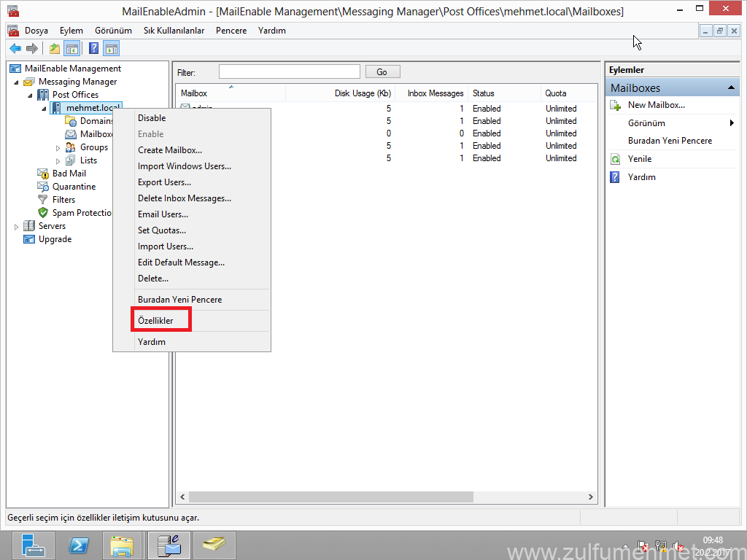
Task: Click the Back arrow toolbar icon
Action: [15, 49]
